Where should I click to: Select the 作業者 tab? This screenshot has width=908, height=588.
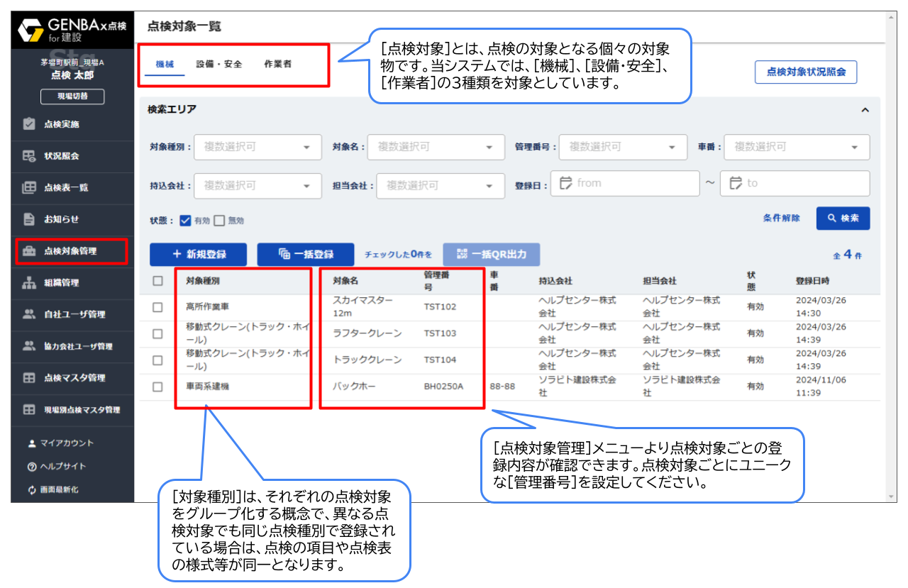tap(277, 62)
